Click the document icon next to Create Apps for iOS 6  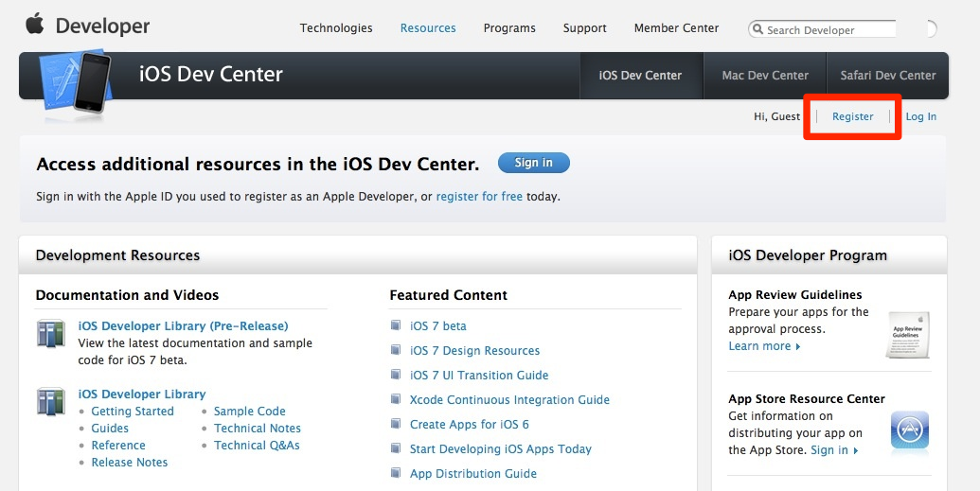point(396,424)
